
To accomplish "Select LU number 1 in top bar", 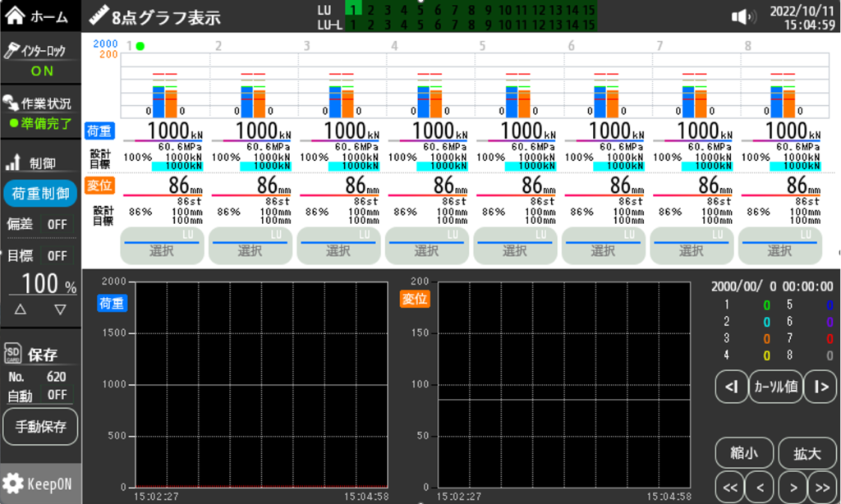I will (353, 10).
